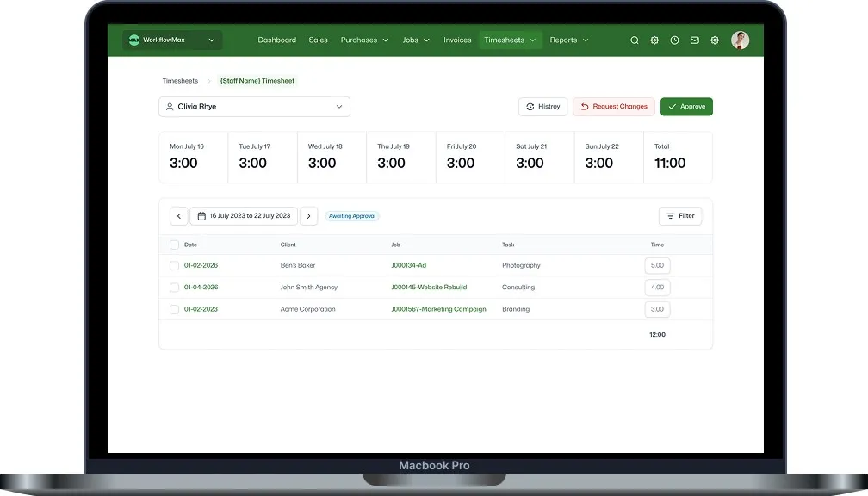Open the Sales menu item
This screenshot has height=496, width=868.
click(319, 40)
